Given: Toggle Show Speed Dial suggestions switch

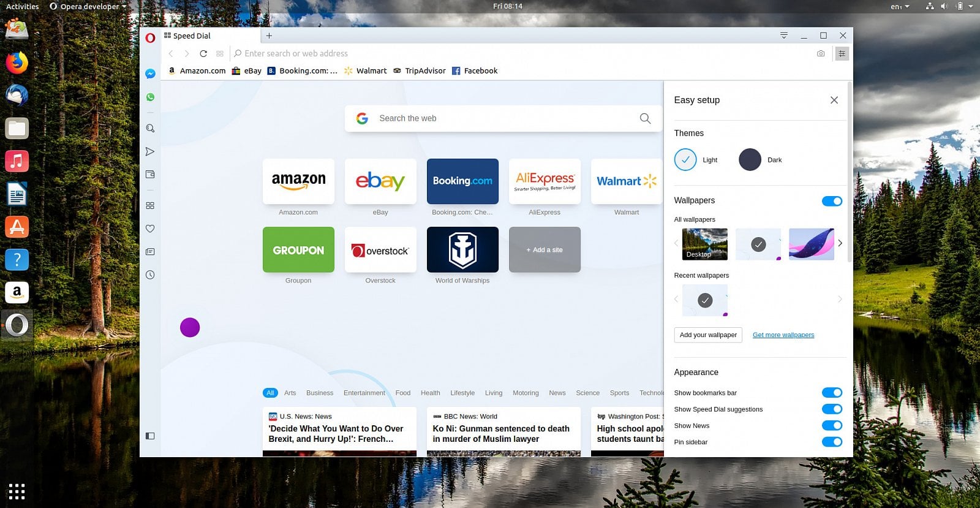Looking at the screenshot, I should click(832, 409).
